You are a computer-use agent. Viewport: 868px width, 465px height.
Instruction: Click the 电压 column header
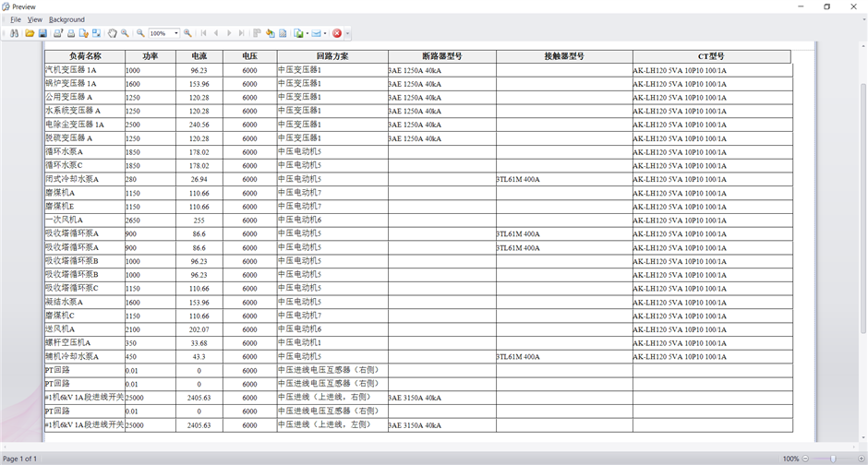click(x=249, y=56)
